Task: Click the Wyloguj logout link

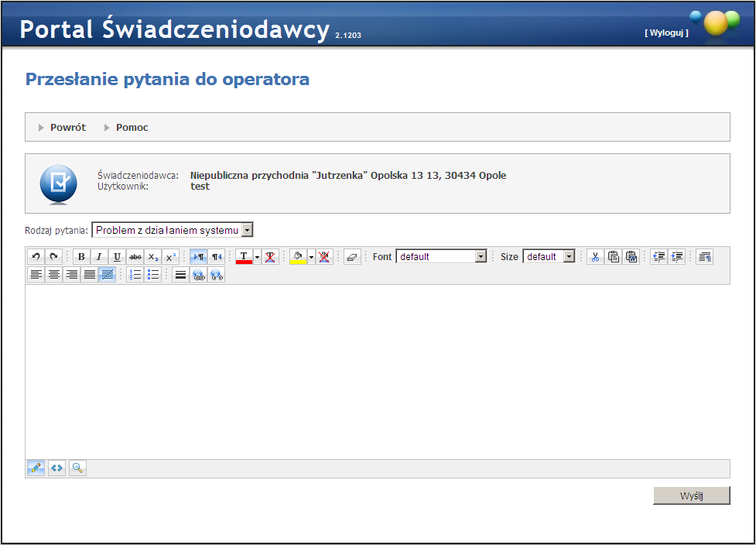Action: coord(665,33)
